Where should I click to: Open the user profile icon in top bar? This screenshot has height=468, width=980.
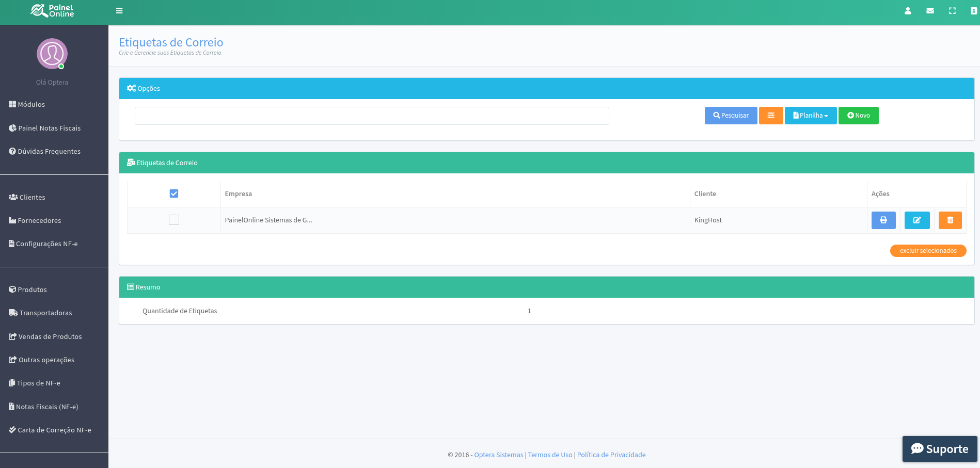click(x=908, y=11)
